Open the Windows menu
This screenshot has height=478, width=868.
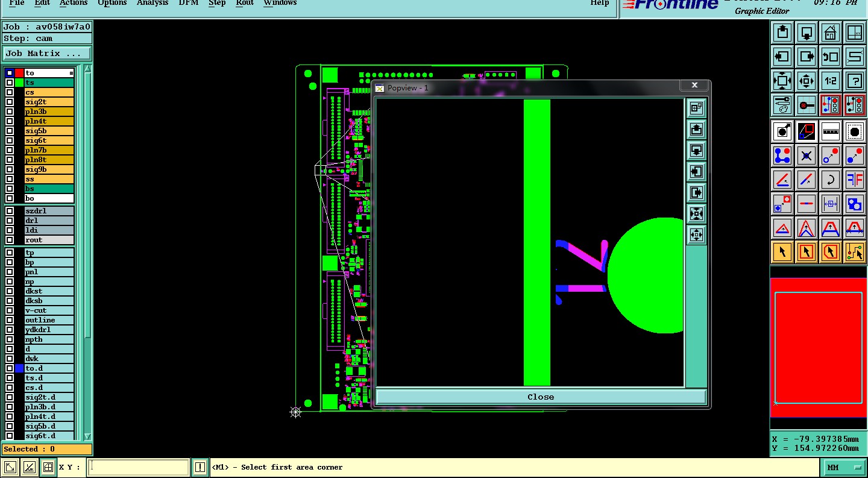pos(280,3)
